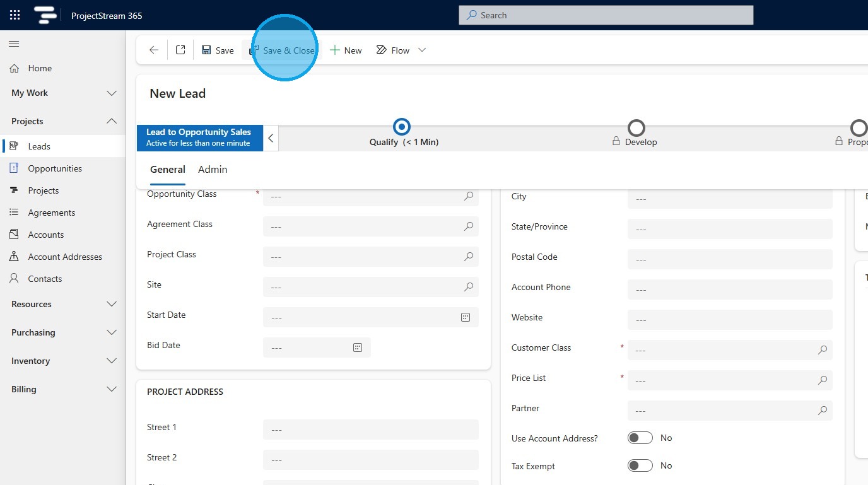Screen dimensions: 868x485
Task: Click the Search box
Action: click(x=606, y=15)
